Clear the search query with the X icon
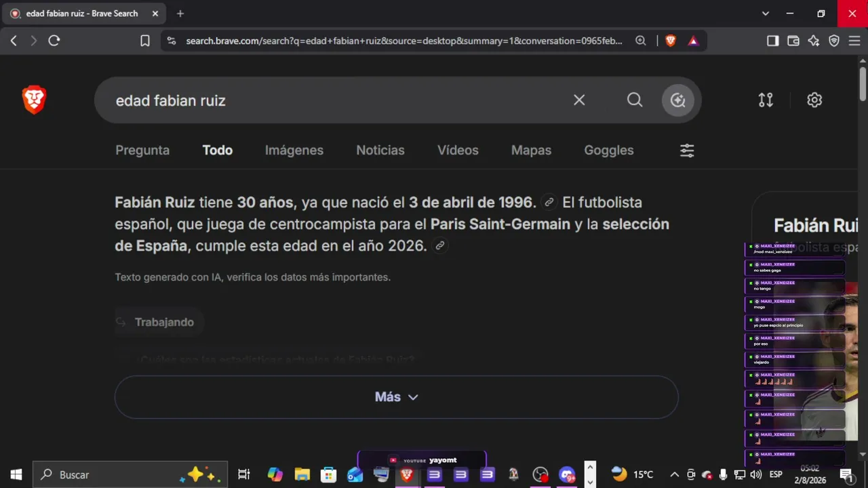 click(x=579, y=100)
